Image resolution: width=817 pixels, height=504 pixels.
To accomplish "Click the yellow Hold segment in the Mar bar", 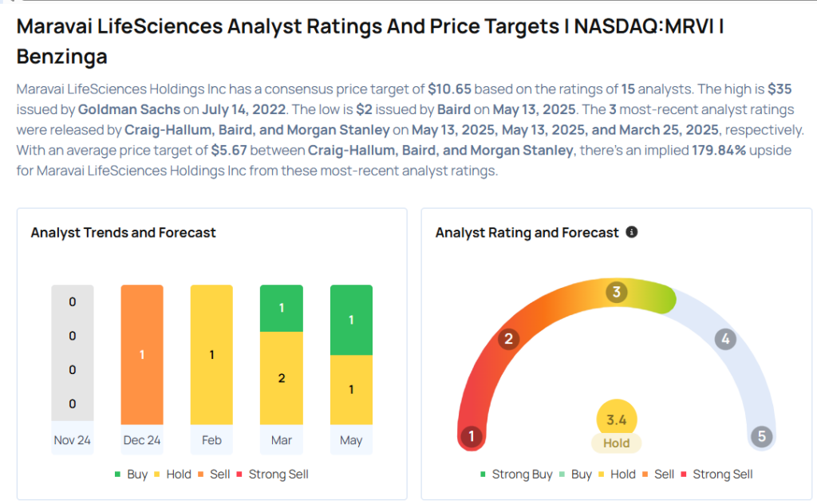I will [x=282, y=378].
